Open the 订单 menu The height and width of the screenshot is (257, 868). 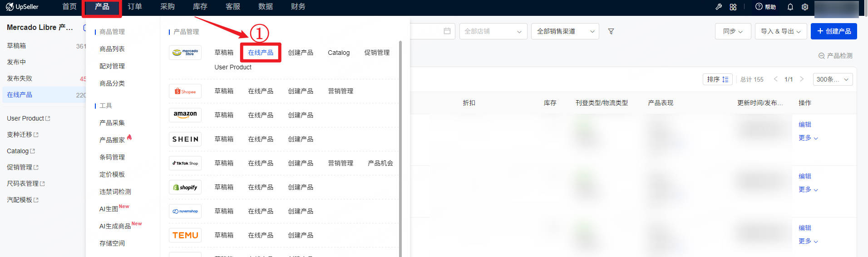[x=135, y=7]
